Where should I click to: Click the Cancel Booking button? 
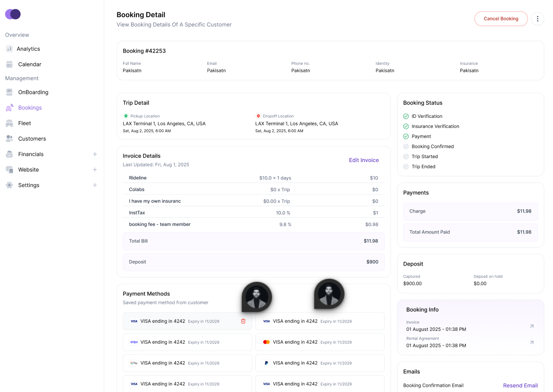[501, 18]
